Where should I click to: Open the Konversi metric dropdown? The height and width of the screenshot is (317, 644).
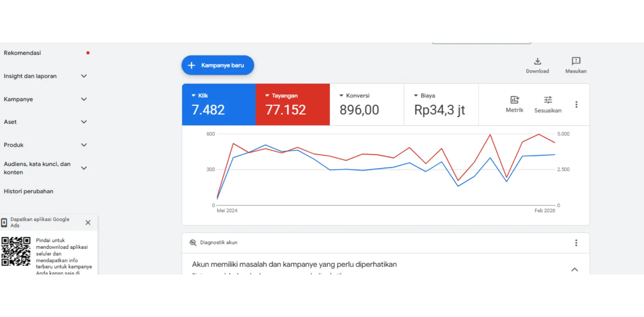[x=341, y=95]
